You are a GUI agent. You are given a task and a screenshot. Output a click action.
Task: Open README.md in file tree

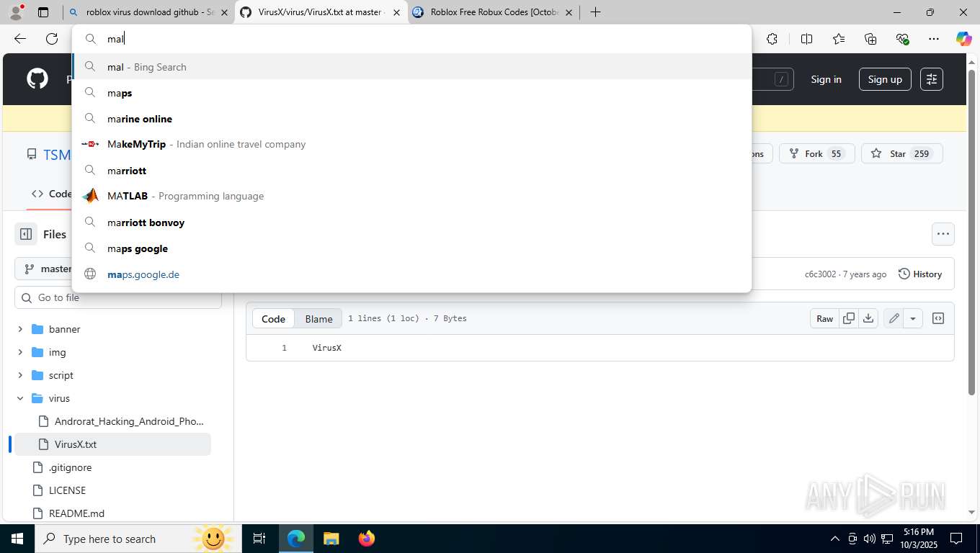tap(76, 513)
